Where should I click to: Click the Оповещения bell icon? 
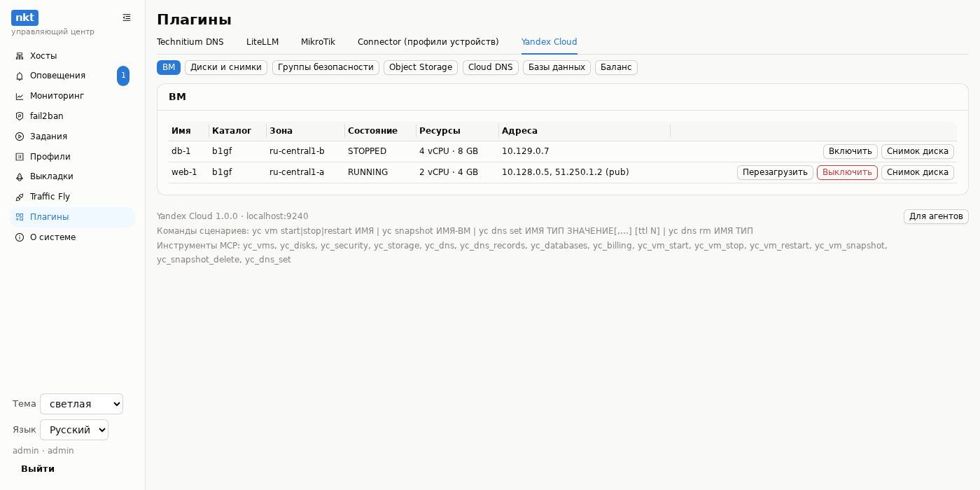(20, 76)
